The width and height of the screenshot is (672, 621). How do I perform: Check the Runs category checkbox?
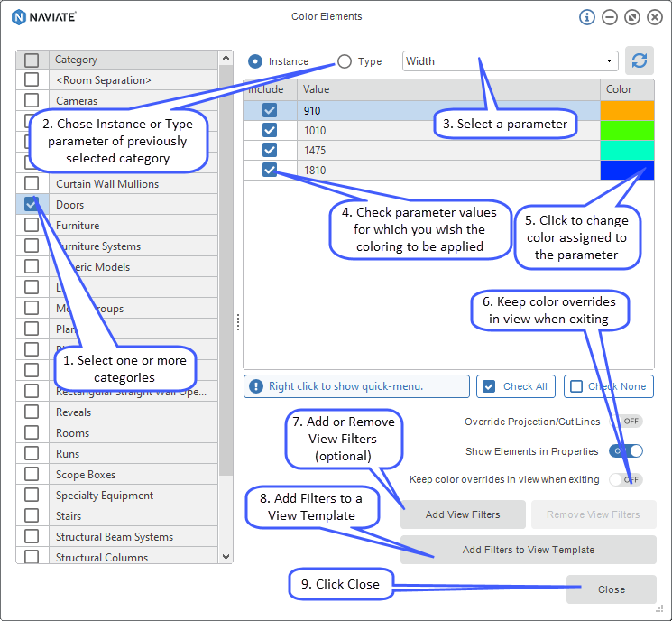[x=32, y=453]
